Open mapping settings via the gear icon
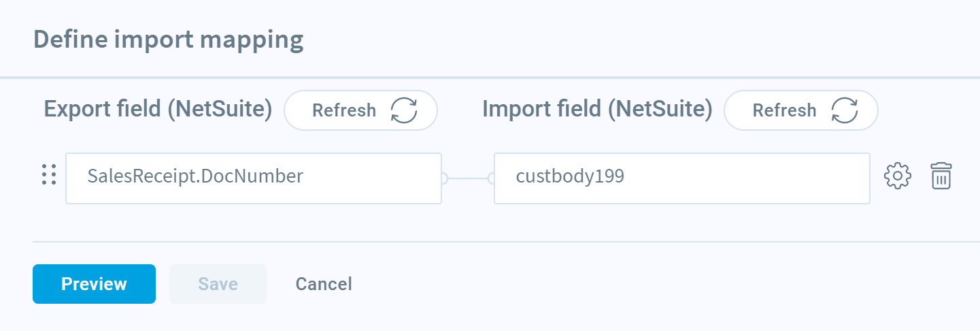Screen dimensions: 980x331 897,176
